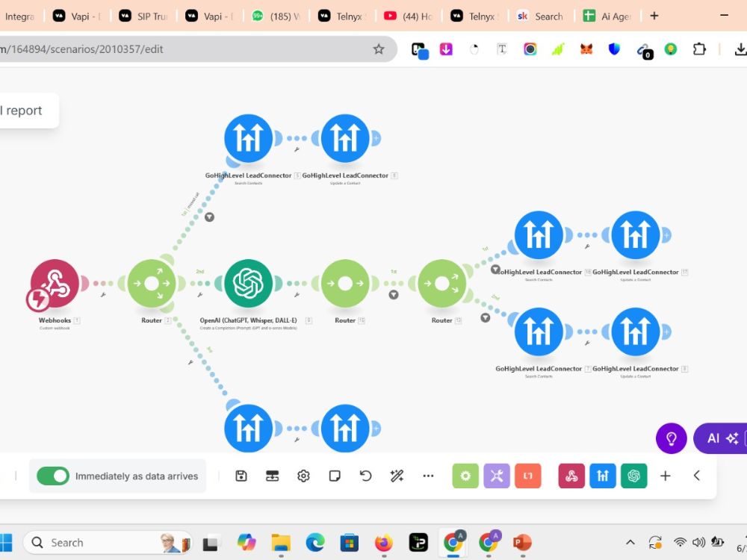The width and height of the screenshot is (747, 560).
Task: Open PowerPoint from the taskbar
Action: [x=522, y=542]
